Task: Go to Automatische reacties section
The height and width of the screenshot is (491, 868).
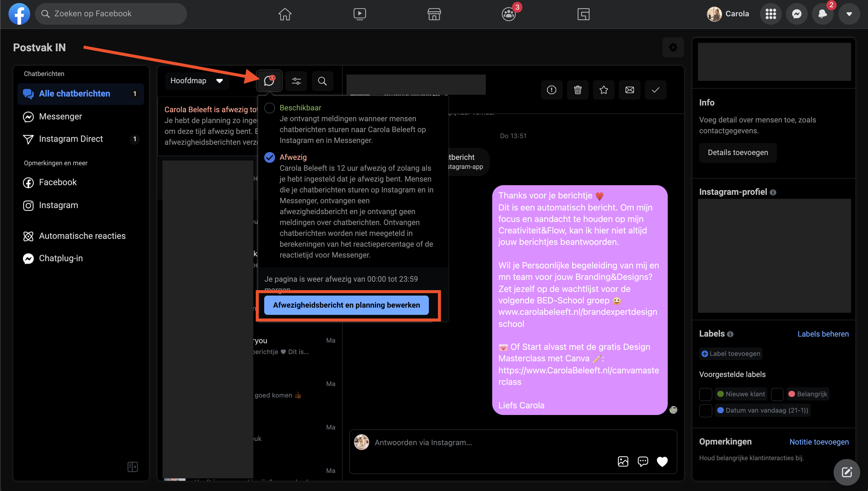Action: click(82, 236)
